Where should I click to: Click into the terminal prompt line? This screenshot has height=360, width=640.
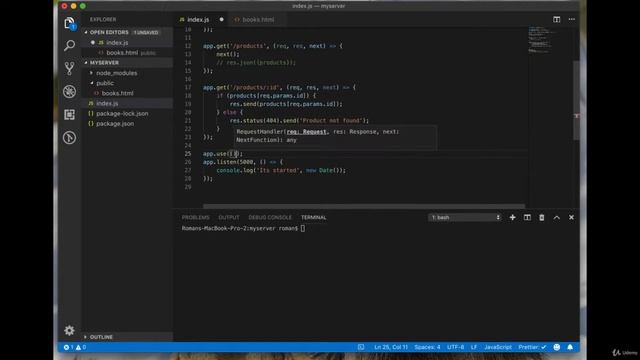(243, 229)
